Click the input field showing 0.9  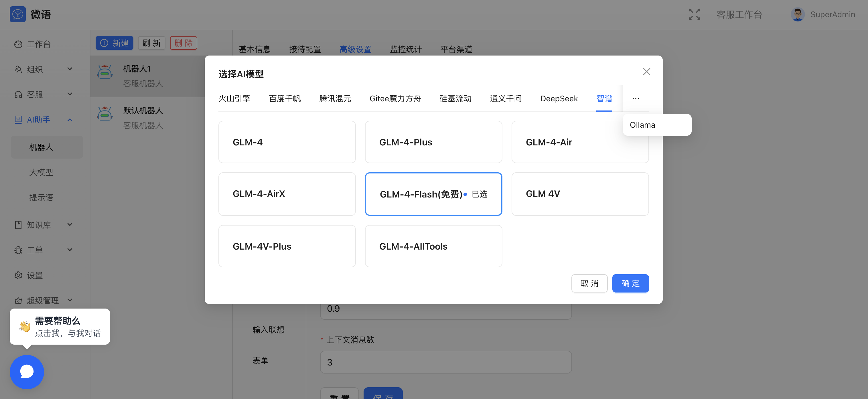pos(445,311)
